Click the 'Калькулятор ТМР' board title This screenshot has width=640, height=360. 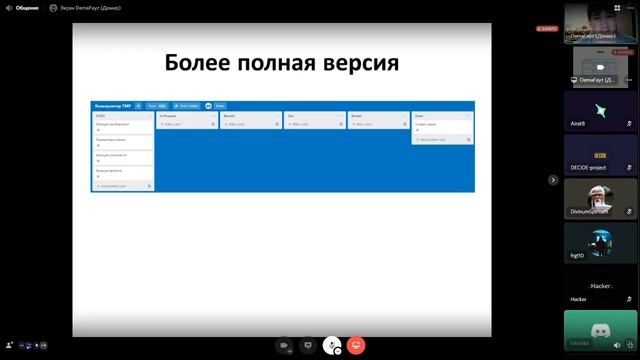coord(113,106)
